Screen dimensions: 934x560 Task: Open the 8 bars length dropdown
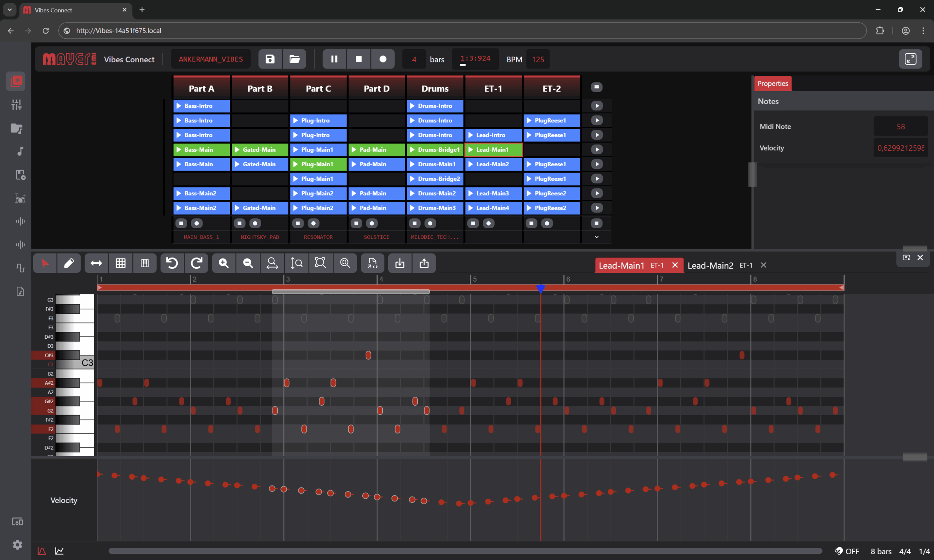coord(881,551)
